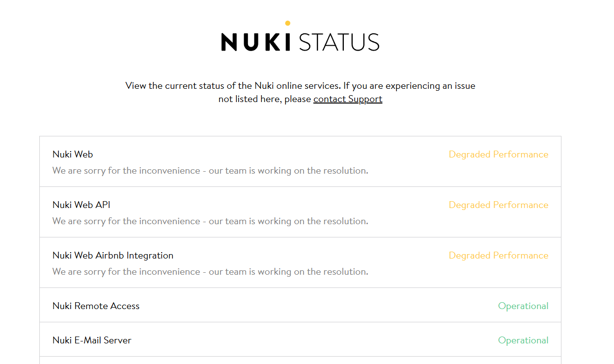Select the Nuki Web API service name
614x364 pixels.
(82, 205)
